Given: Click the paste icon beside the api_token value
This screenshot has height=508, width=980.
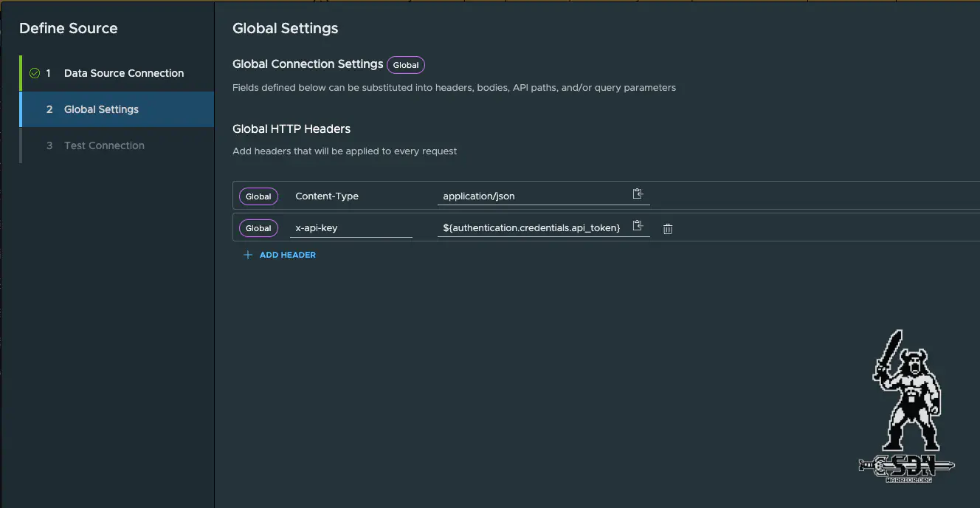Looking at the screenshot, I should [638, 225].
